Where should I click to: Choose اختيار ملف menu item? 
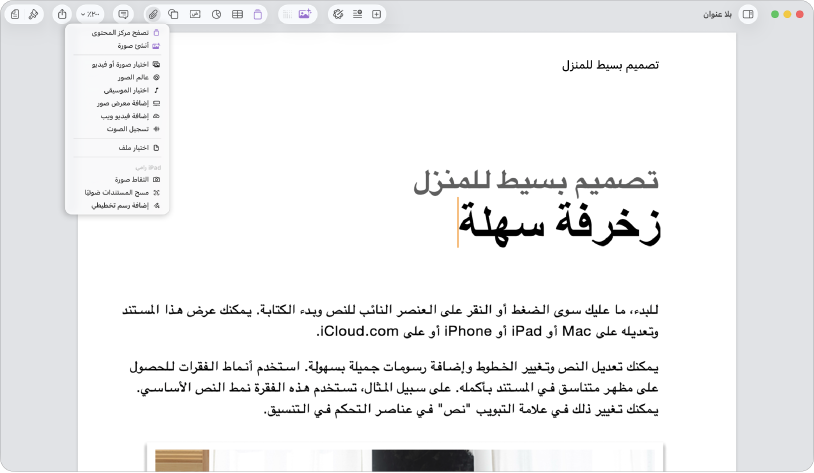pos(117,148)
